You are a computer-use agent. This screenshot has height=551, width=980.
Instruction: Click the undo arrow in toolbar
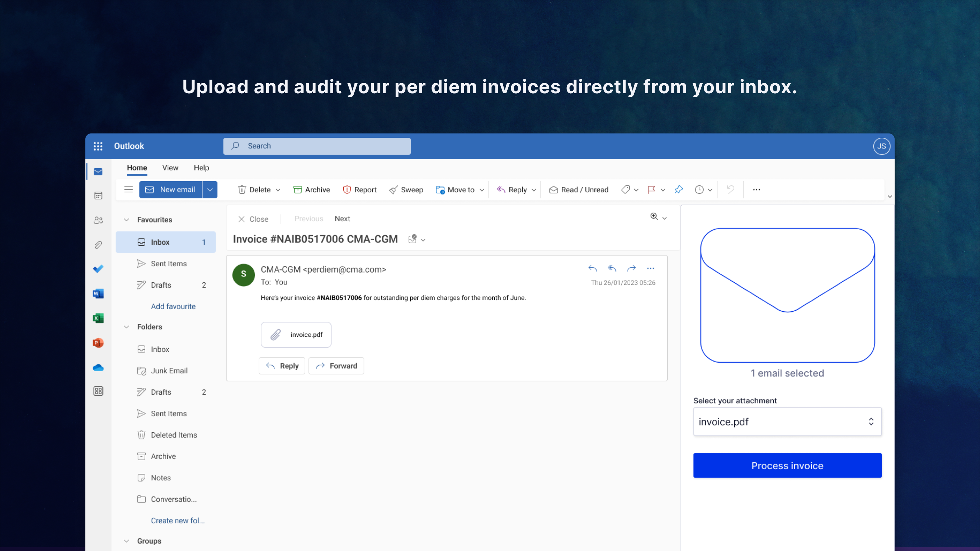[x=730, y=189]
